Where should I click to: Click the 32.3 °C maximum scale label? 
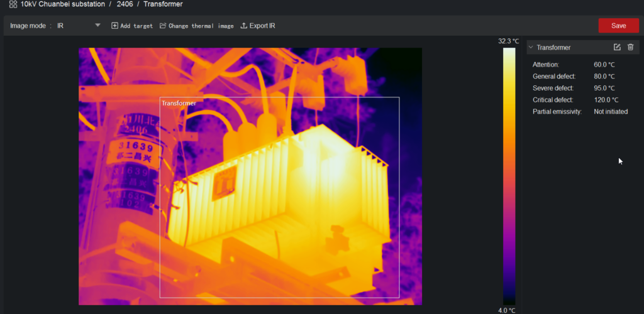pyautogui.click(x=508, y=41)
